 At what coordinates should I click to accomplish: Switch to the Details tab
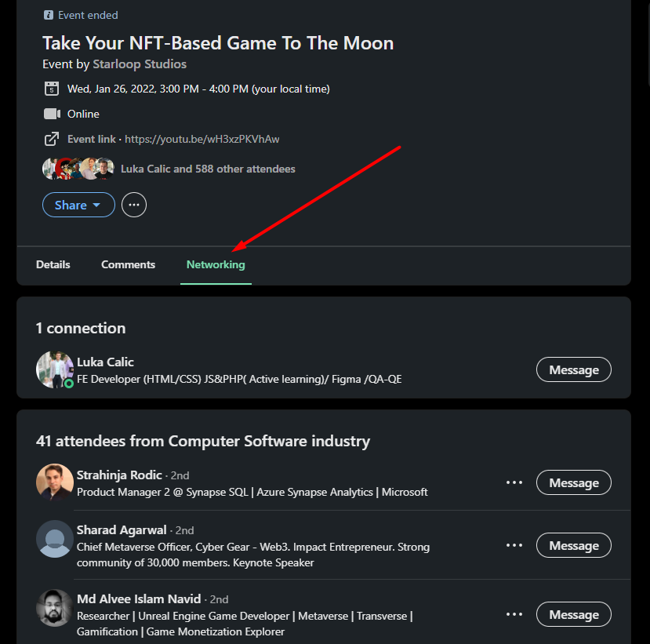click(x=53, y=264)
